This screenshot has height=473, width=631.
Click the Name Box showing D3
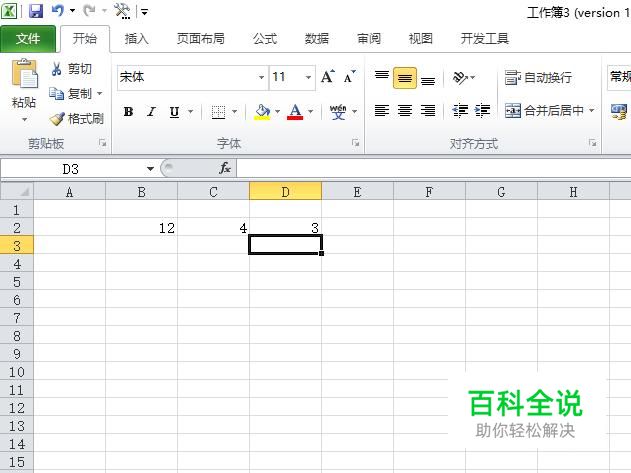(x=71, y=169)
